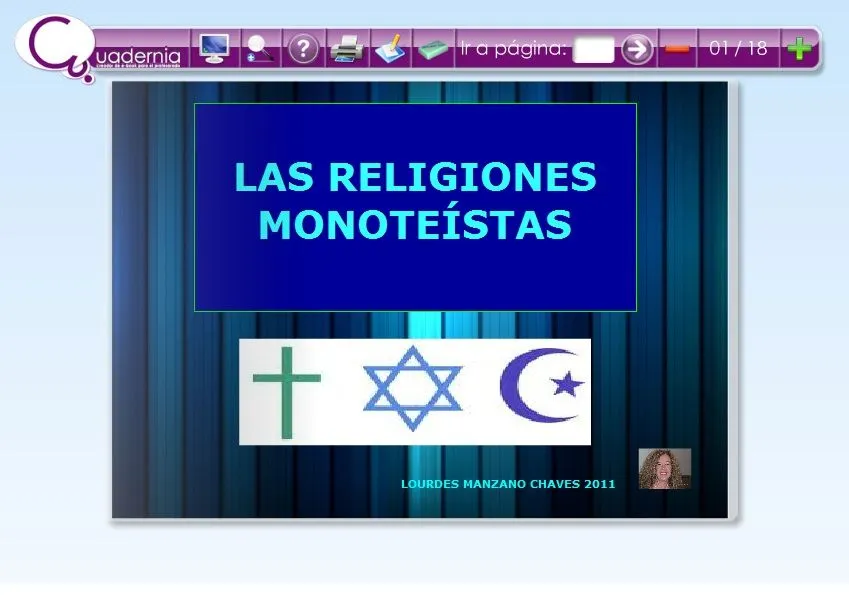849x595 pixels.
Task: Click the author photo thumbnail
Action: coord(664,467)
